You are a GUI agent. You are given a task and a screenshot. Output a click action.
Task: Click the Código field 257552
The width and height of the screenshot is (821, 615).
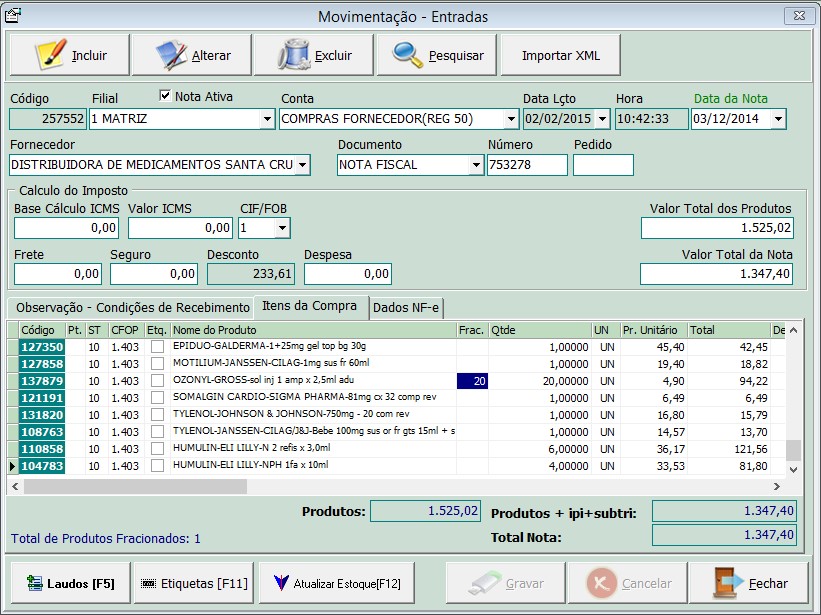(48, 119)
